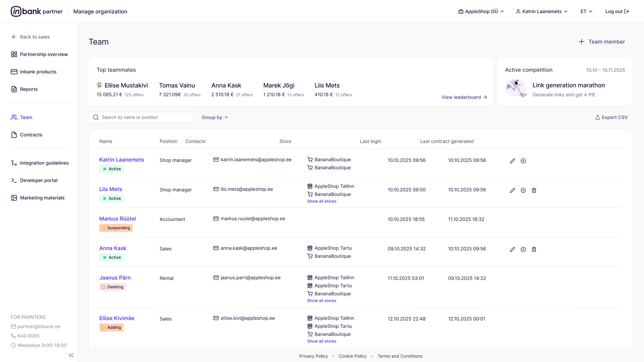Open Terms and Conditions footer link

[x=400, y=356]
